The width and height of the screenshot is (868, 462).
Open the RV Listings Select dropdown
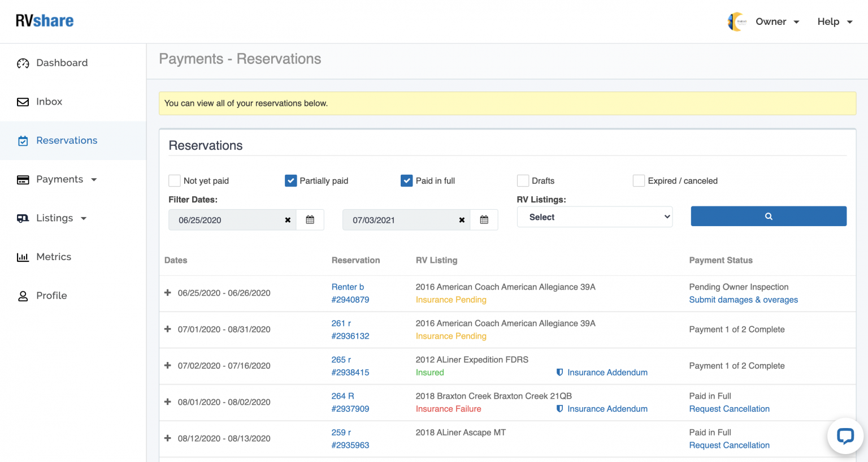(594, 217)
